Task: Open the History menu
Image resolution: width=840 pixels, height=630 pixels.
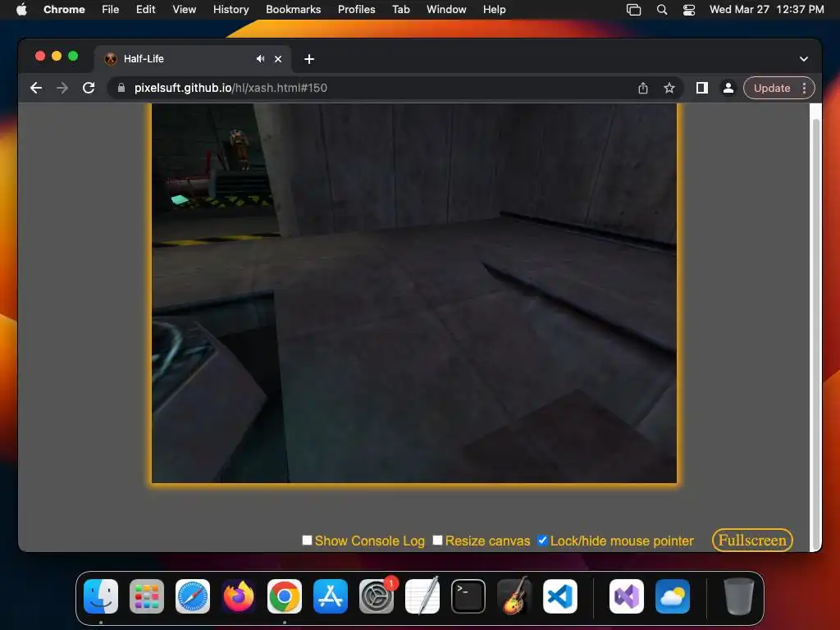Action: click(x=231, y=9)
